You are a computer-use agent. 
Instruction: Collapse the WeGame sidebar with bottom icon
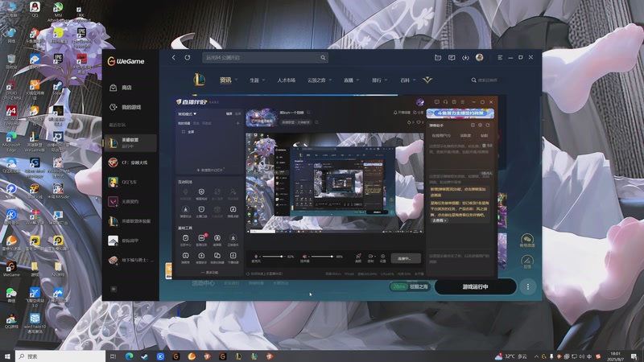point(114,289)
